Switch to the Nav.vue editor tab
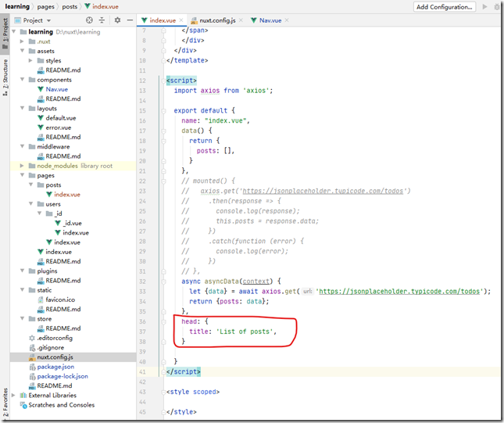Screen dimensions: 504x423 pos(270,20)
